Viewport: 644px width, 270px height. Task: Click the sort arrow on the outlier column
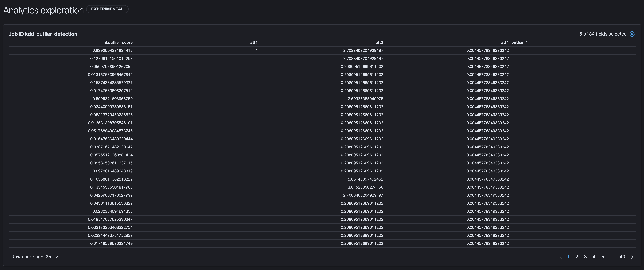[527, 42]
